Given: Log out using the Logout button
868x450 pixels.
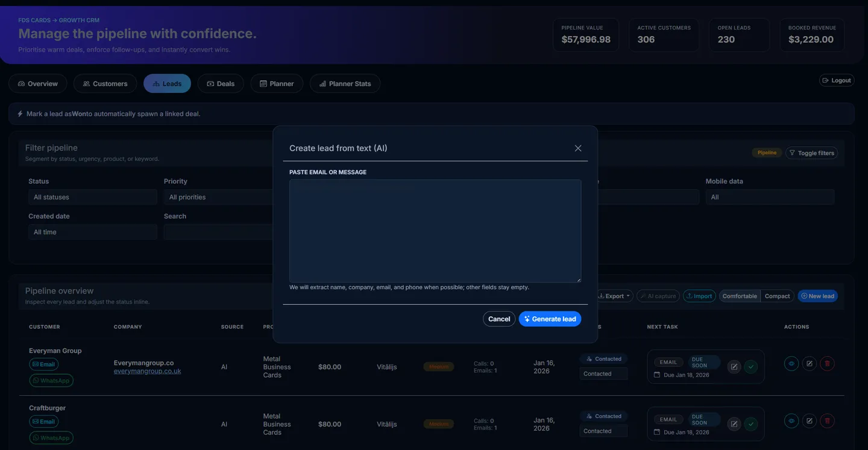Looking at the screenshot, I should [837, 80].
